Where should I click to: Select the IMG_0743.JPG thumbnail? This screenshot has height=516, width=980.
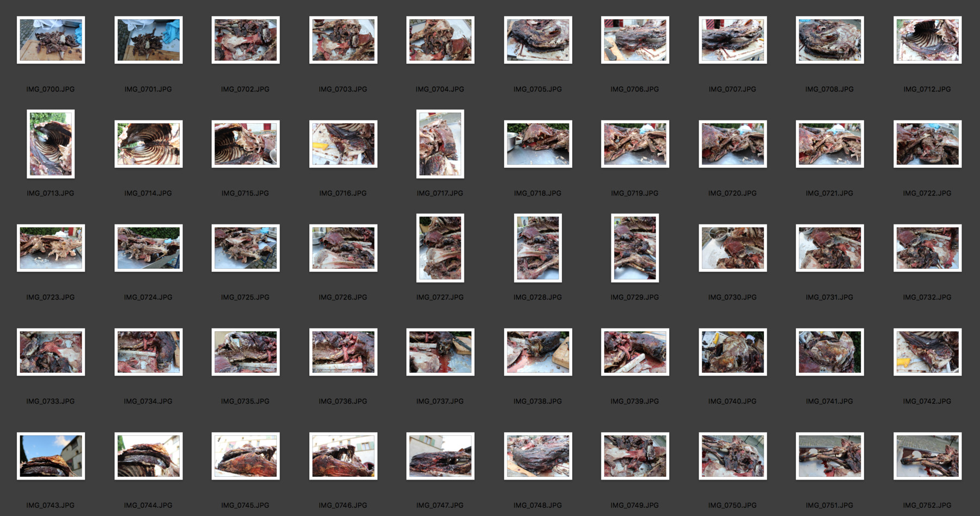(x=51, y=456)
